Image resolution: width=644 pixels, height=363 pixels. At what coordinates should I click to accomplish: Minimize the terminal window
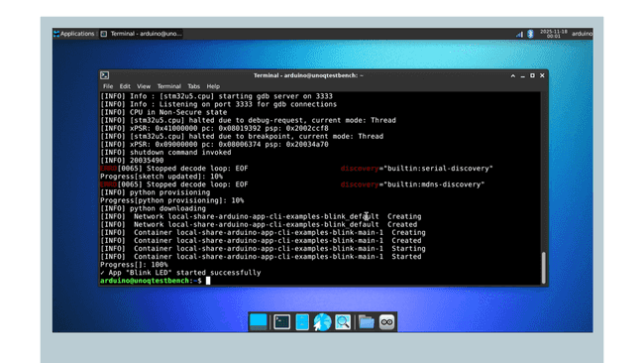pos(523,75)
